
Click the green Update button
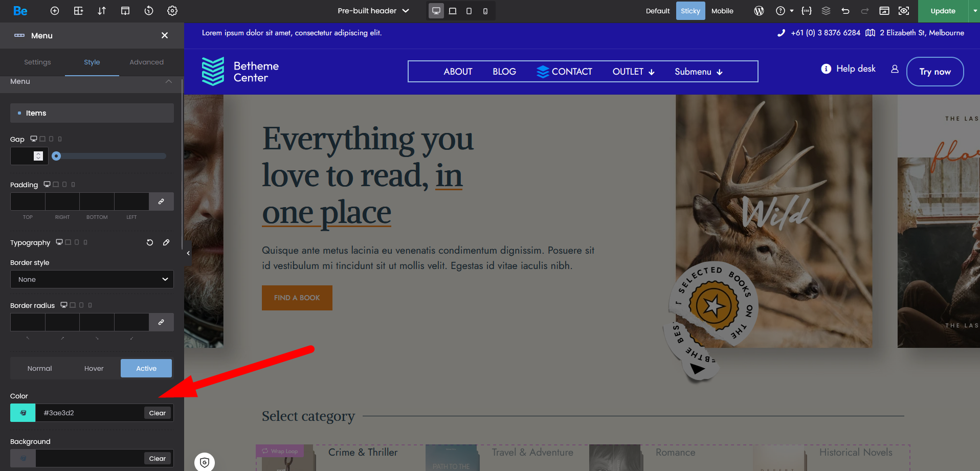(x=943, y=11)
